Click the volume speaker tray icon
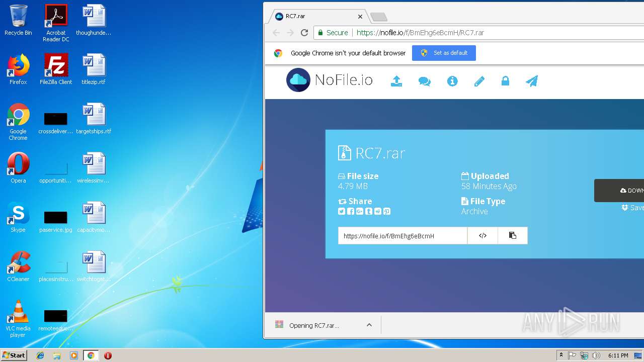 pos(596,355)
